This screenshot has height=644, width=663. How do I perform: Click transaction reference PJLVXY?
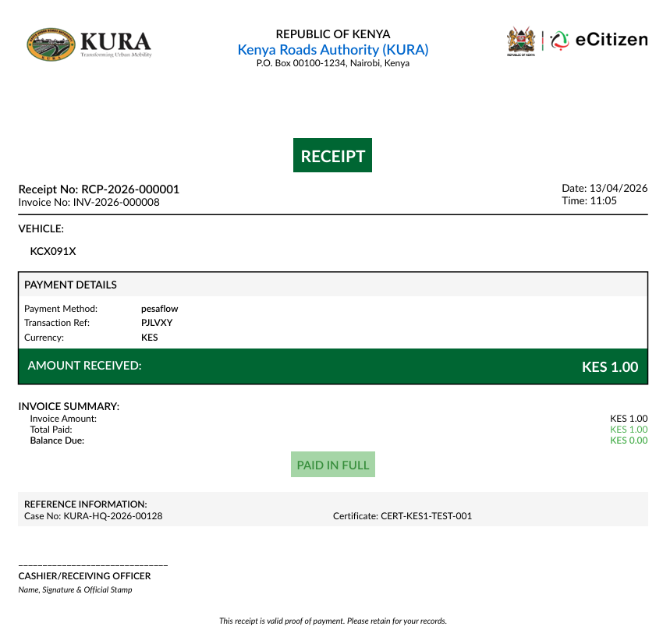157,323
